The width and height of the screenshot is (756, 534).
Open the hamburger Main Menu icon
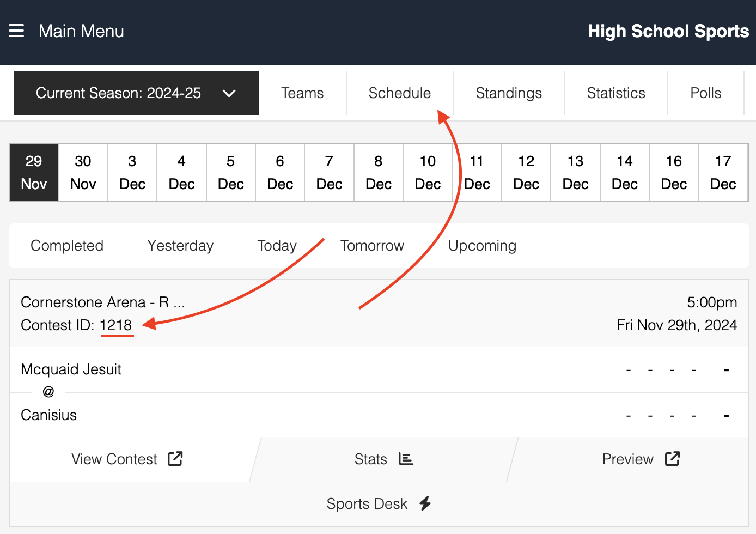tap(16, 31)
